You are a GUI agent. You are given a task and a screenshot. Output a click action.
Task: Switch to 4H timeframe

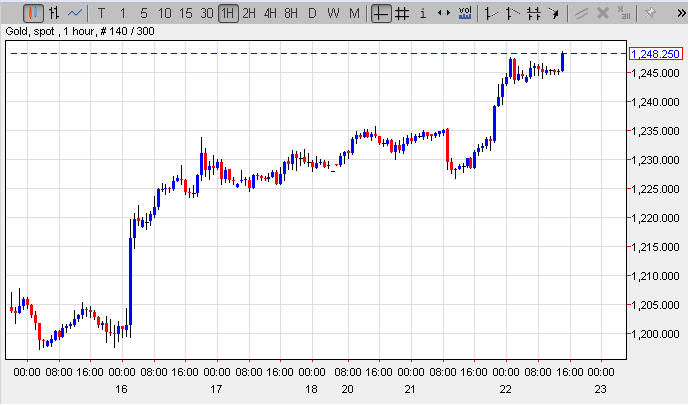(270, 13)
